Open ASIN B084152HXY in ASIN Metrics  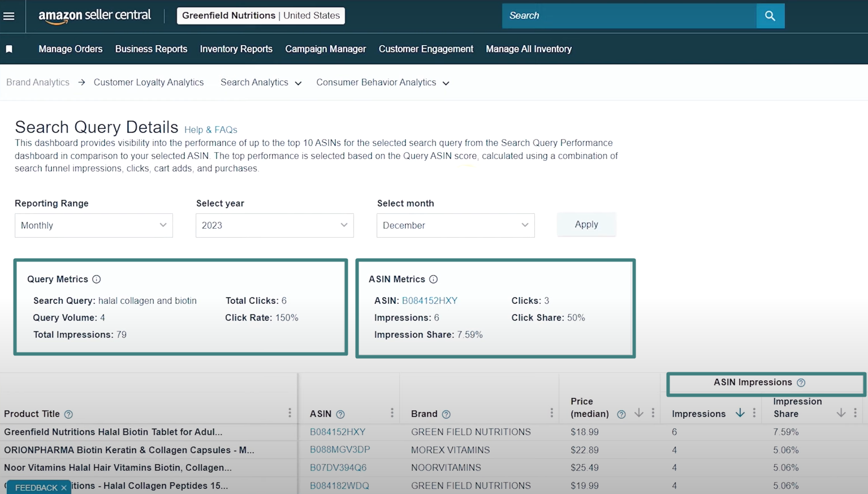click(430, 300)
